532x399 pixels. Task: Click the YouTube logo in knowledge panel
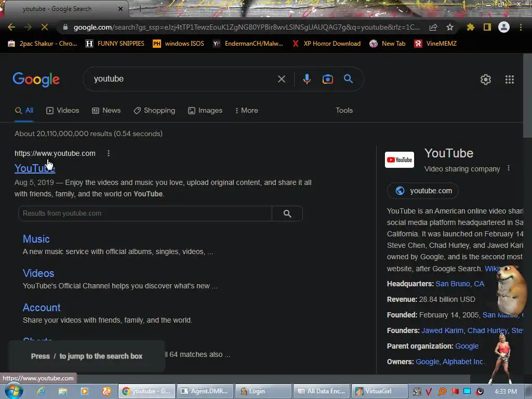click(x=400, y=160)
